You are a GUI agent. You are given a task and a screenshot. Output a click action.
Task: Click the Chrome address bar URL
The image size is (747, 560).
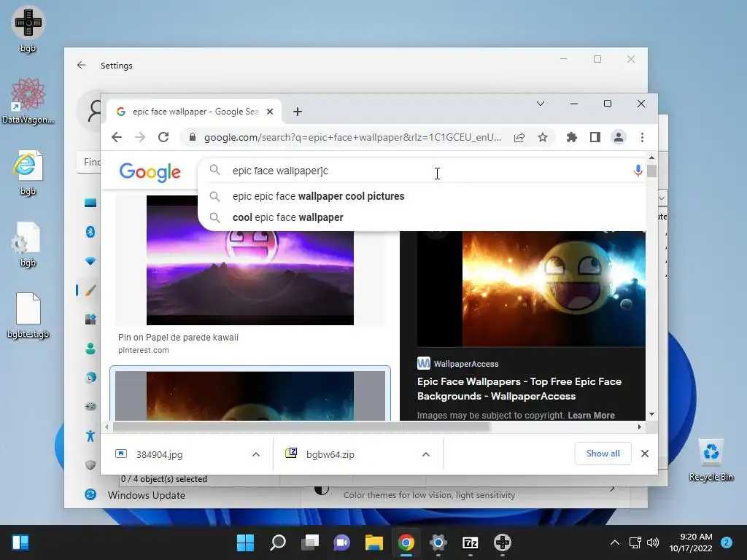[352, 138]
